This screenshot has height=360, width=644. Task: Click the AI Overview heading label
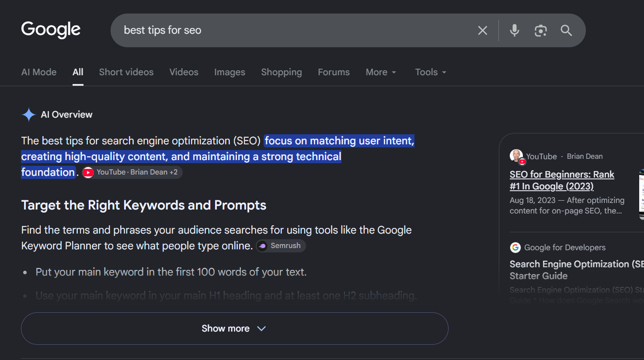pyautogui.click(x=66, y=115)
